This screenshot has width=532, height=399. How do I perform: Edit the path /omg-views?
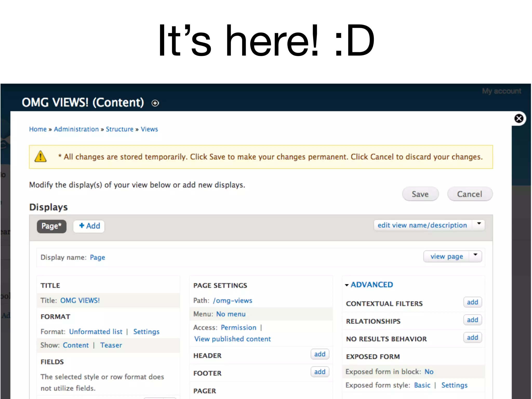click(x=232, y=301)
